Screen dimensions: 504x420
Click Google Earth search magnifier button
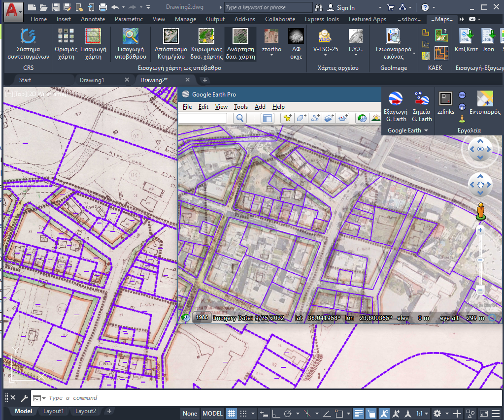[x=240, y=118]
